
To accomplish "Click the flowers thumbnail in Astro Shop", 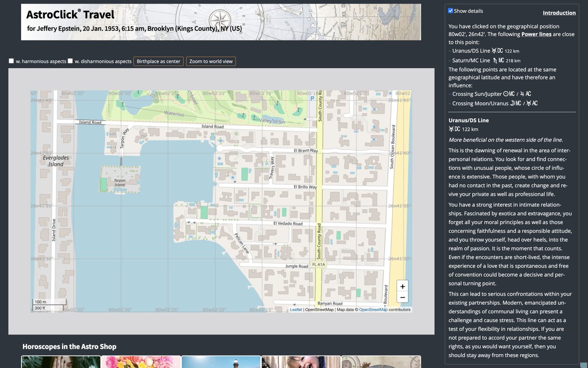I will pyautogui.click(x=141, y=362).
